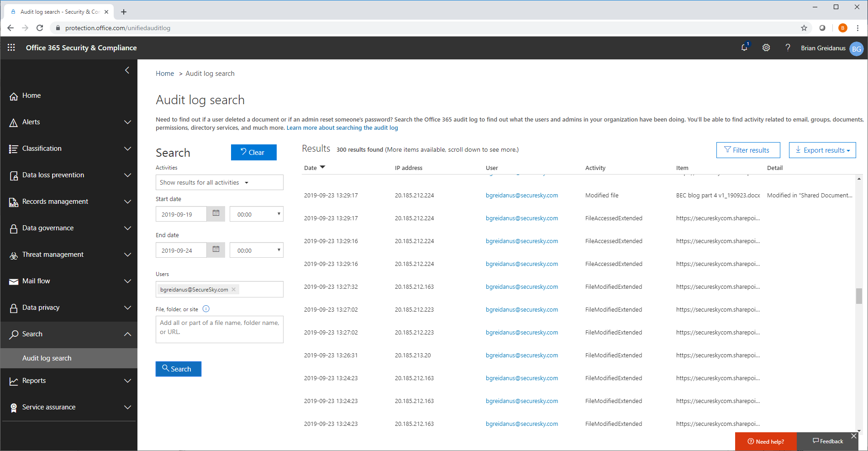The height and width of the screenshot is (451, 868).
Task: Click the Data loss prevention sidebar icon
Action: [14, 175]
